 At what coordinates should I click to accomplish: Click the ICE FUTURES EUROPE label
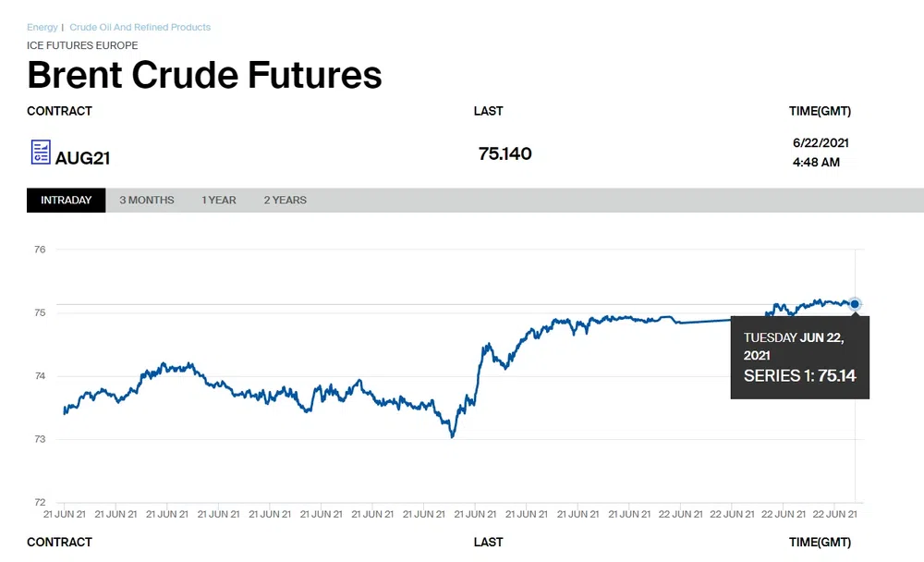(x=82, y=45)
